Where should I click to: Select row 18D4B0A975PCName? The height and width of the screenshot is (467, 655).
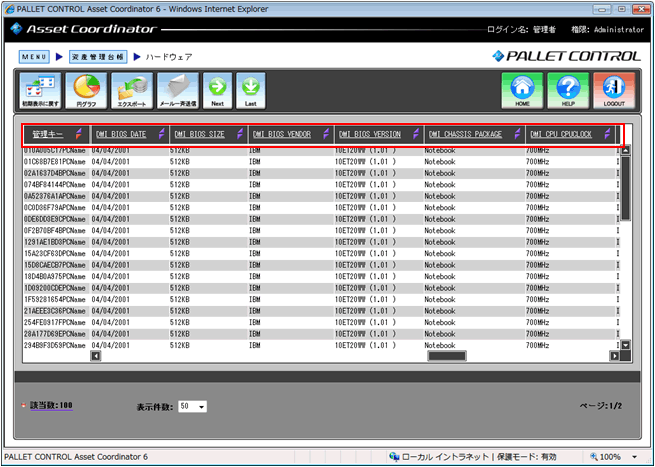(x=321, y=277)
